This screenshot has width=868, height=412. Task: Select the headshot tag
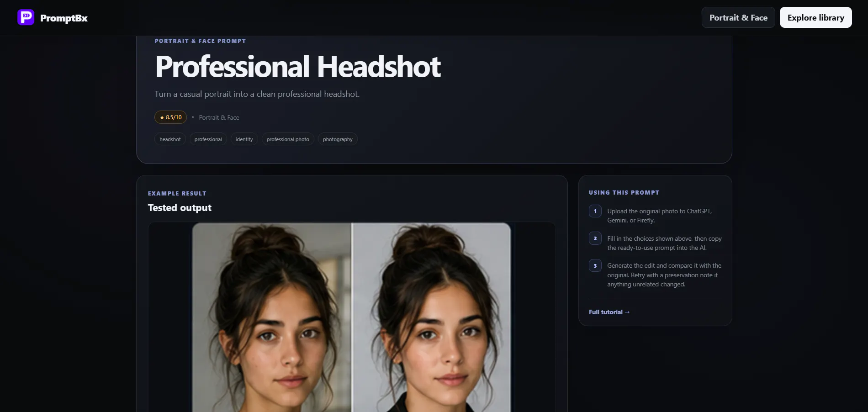point(170,139)
